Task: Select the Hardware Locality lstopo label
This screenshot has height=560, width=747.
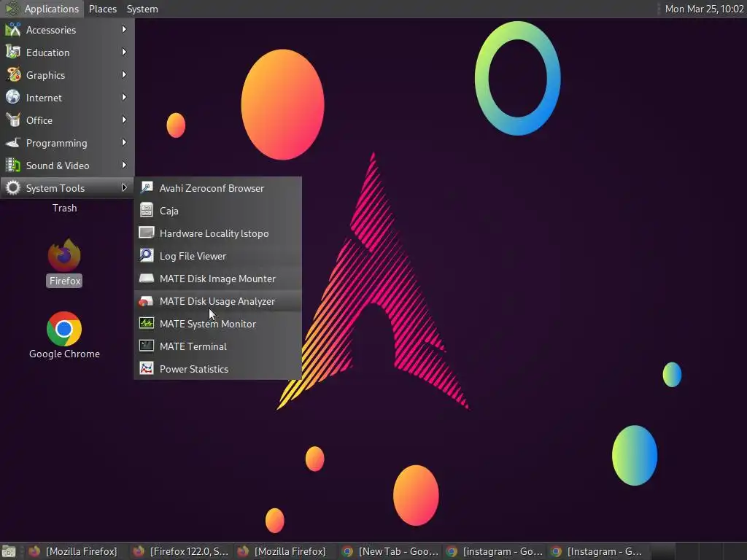Action: point(214,233)
